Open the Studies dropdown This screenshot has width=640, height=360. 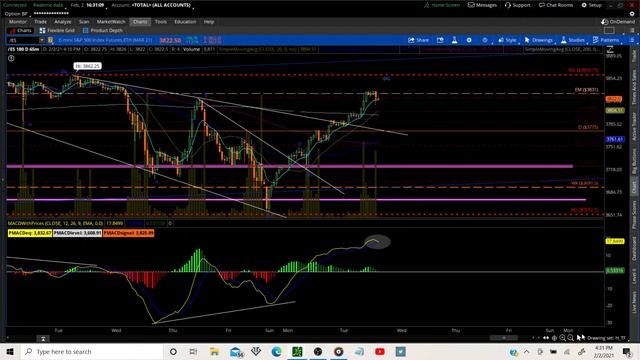pyautogui.click(x=573, y=40)
